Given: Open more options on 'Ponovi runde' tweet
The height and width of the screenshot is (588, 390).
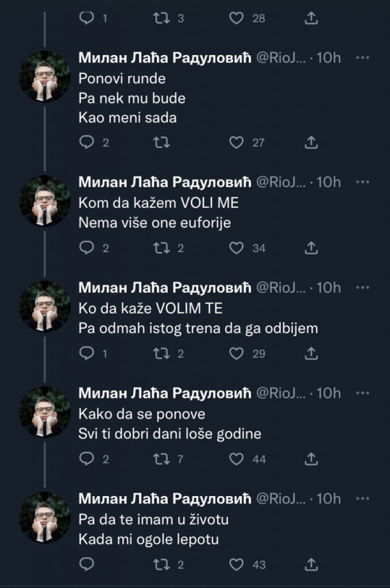Looking at the screenshot, I should click(x=362, y=58).
